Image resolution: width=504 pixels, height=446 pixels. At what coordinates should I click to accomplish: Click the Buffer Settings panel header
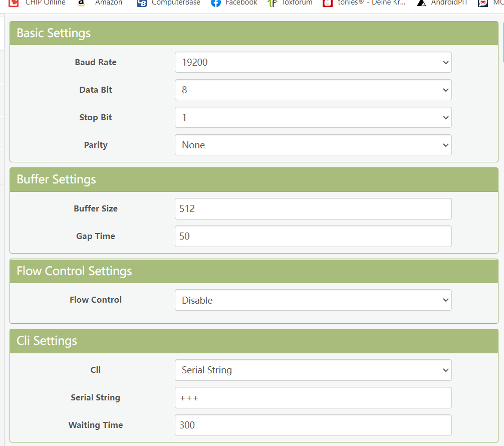pyautogui.click(x=254, y=179)
